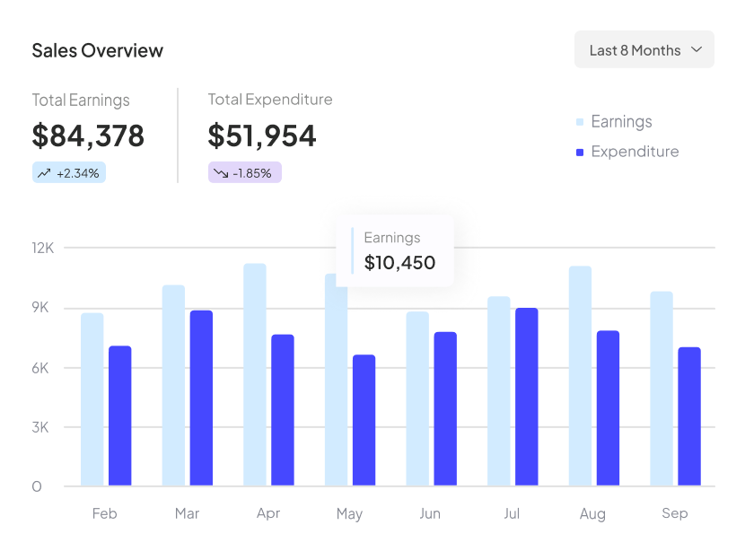The width and height of the screenshot is (745, 560).
Task: Click the downward trend arrow icon
Action: [x=220, y=173]
